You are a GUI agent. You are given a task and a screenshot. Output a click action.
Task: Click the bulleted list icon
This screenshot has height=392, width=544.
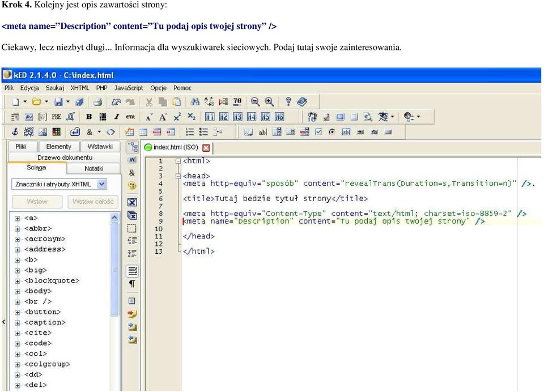(x=203, y=132)
